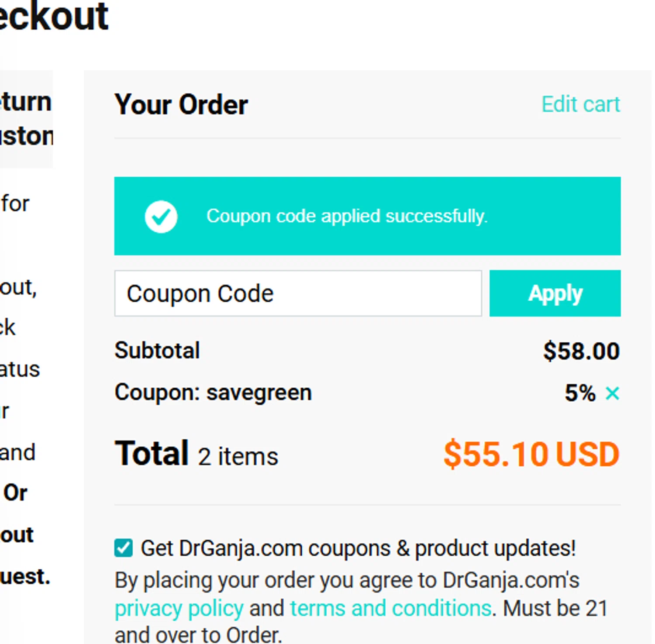Screen dimensions: 655x644
Task: Click the white success checkmark icon
Action: click(x=161, y=217)
